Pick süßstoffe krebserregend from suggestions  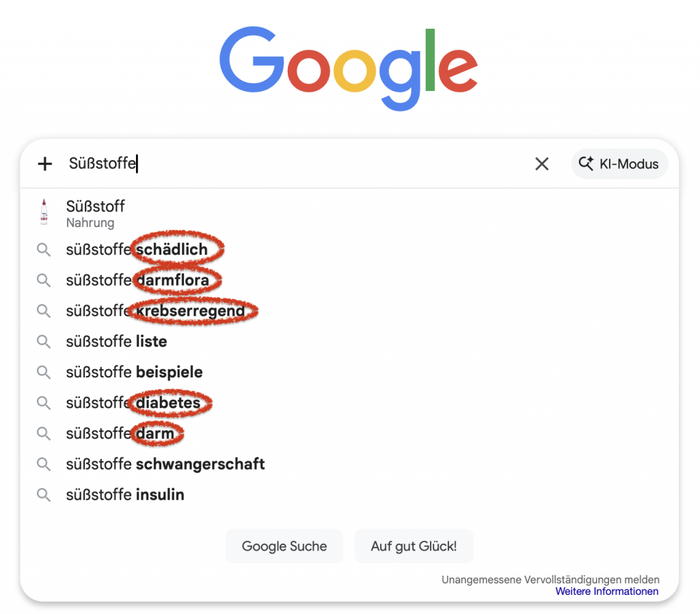tap(155, 311)
